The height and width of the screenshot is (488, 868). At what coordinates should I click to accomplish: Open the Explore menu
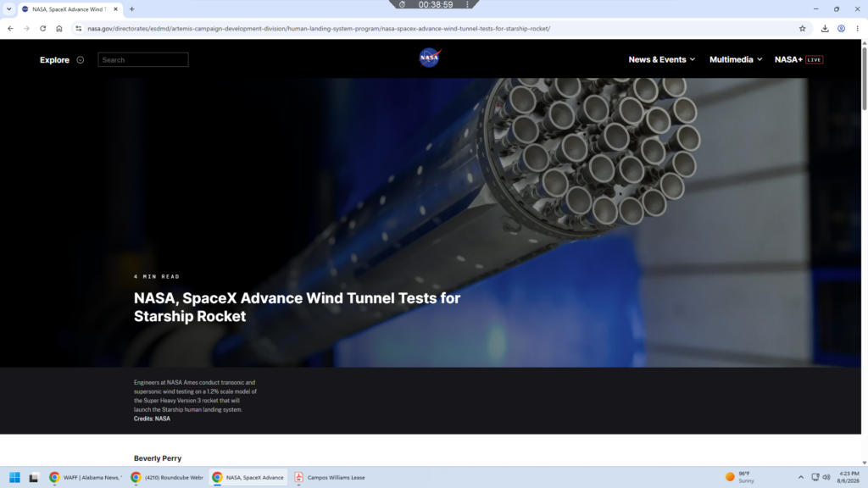54,60
